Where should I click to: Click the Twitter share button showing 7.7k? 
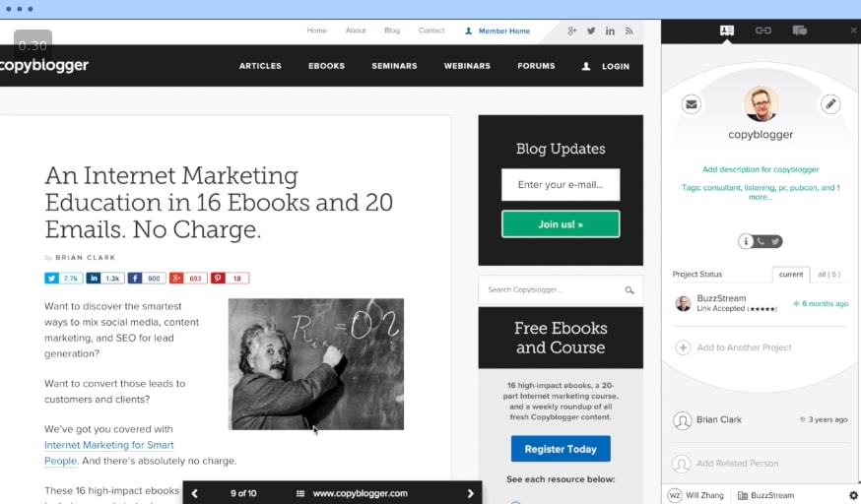(64, 279)
